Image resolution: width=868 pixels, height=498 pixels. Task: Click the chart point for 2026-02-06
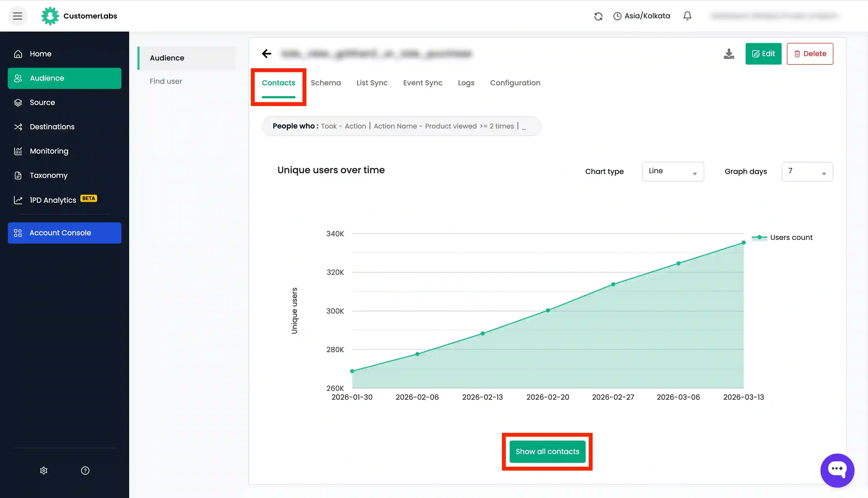[x=417, y=354]
